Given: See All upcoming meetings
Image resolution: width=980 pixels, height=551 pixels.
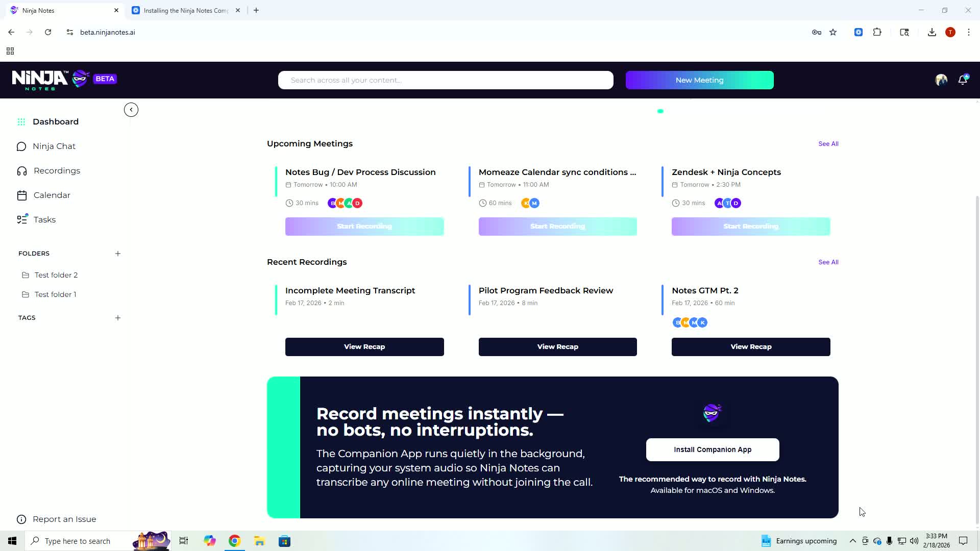Looking at the screenshot, I should (828, 144).
